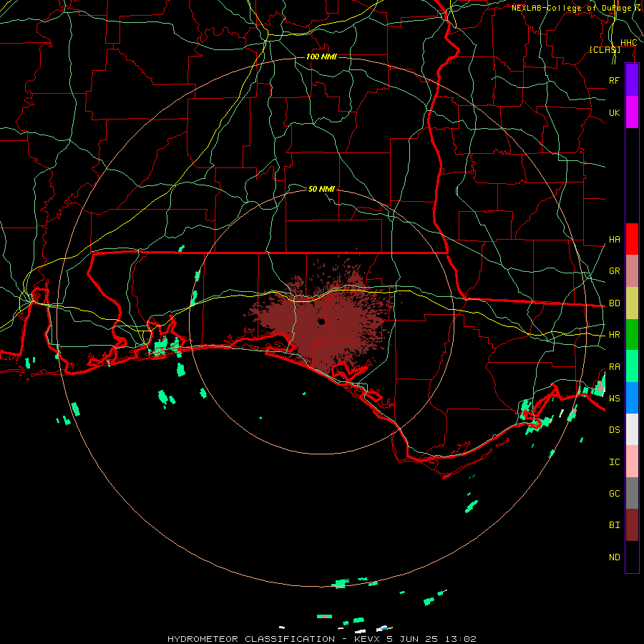Click the 'HYDROMETEOR CLASSIFICATION' title text
The width and height of the screenshot is (644, 644).
251,639
